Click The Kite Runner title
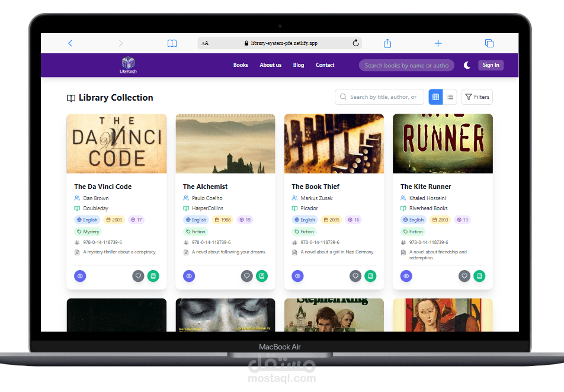This screenshot has height=392, width=564. click(425, 187)
